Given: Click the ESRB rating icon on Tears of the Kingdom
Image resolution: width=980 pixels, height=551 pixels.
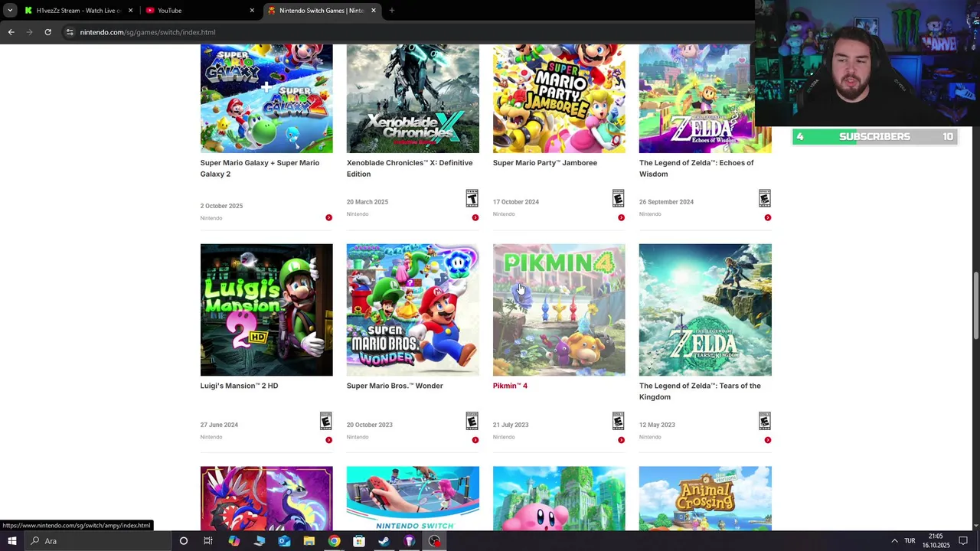Looking at the screenshot, I should (x=764, y=421).
